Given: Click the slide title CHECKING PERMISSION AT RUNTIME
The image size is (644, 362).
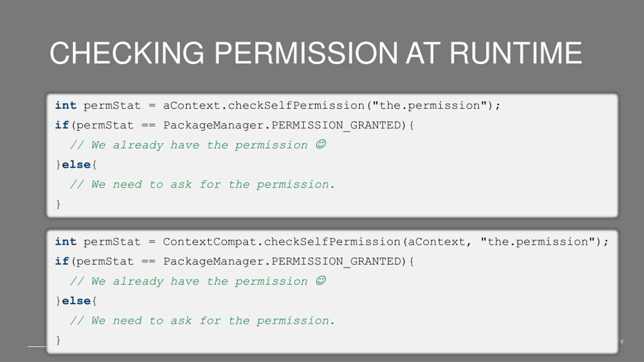Looking at the screenshot, I should point(316,53).
